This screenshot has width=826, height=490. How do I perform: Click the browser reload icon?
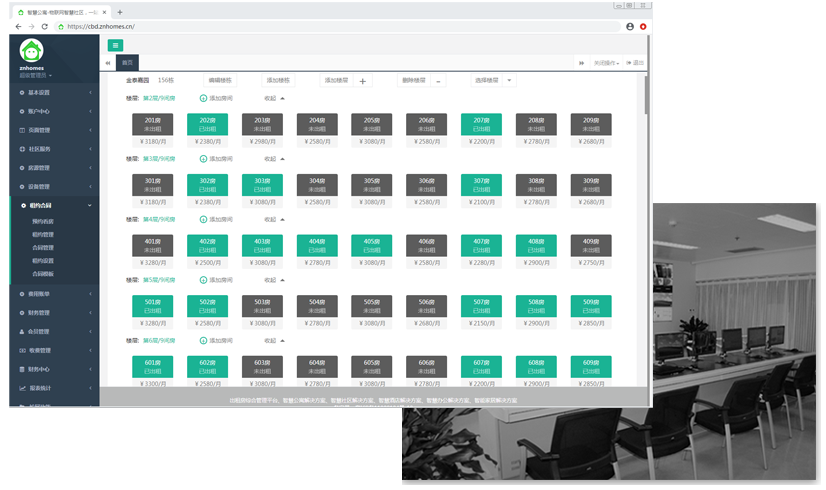pos(46,26)
